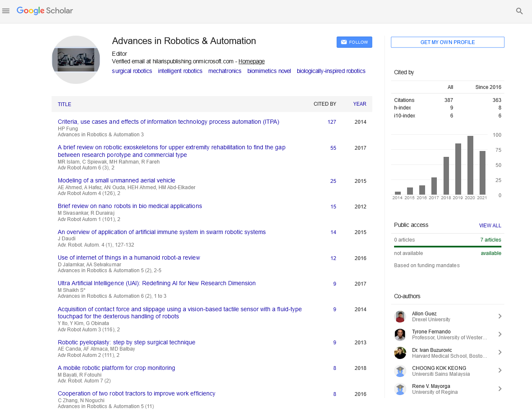
Task: Expand the Tyrone Fernando chevron arrow
Action: 500,334
